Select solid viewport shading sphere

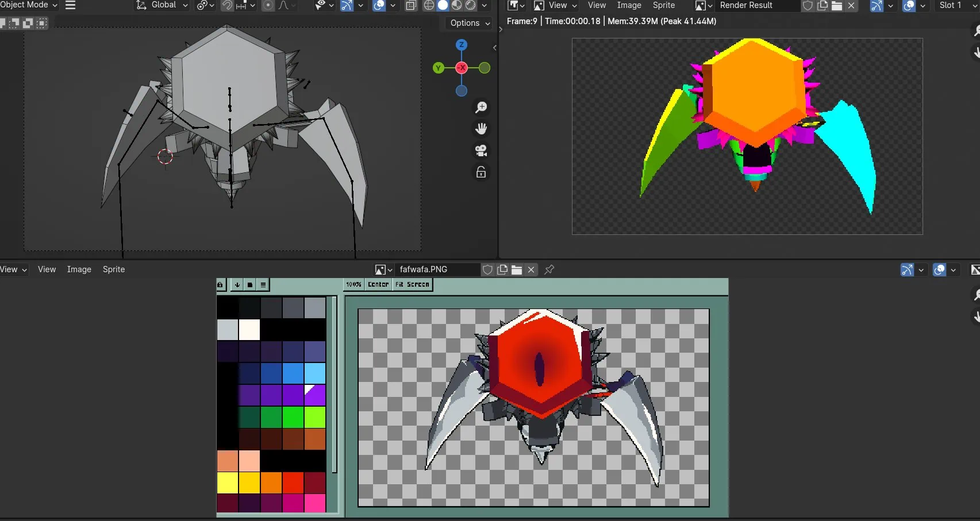tap(443, 5)
